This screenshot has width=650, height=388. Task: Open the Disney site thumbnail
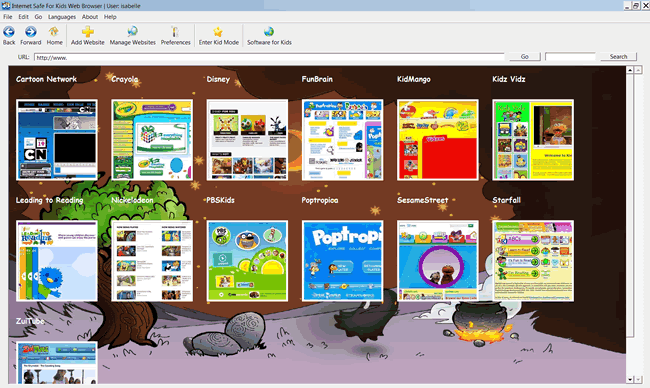(247, 140)
